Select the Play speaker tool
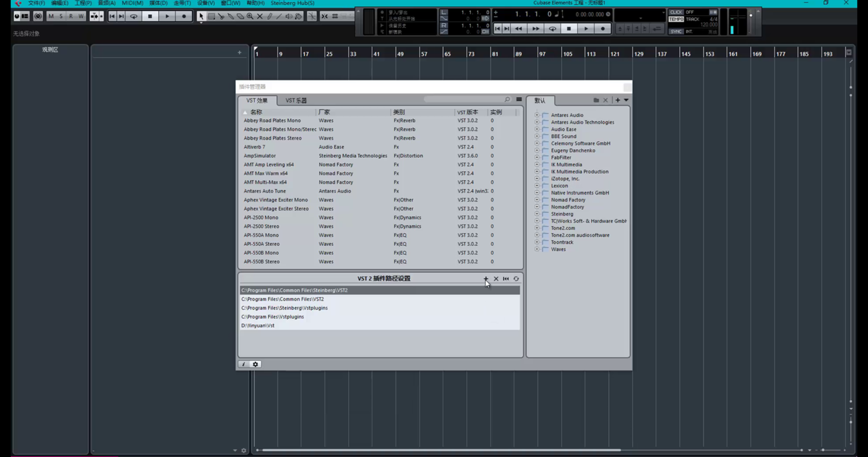868x457 pixels. point(289,16)
